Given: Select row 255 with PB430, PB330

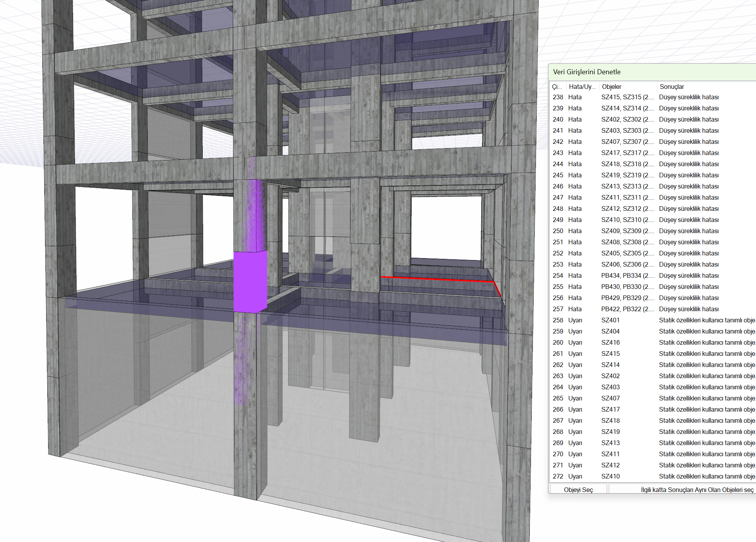Looking at the screenshot, I should [627, 287].
